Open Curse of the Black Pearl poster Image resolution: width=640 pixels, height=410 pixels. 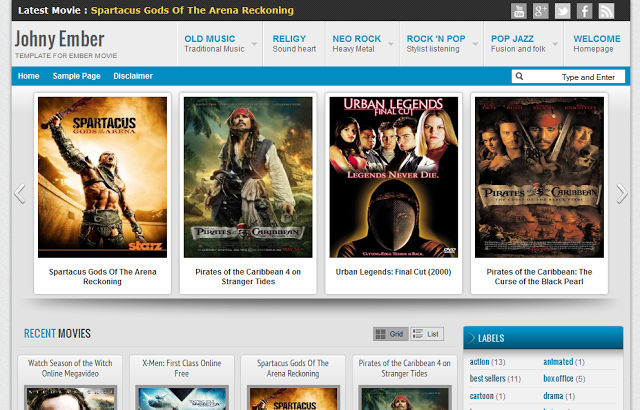coord(539,177)
